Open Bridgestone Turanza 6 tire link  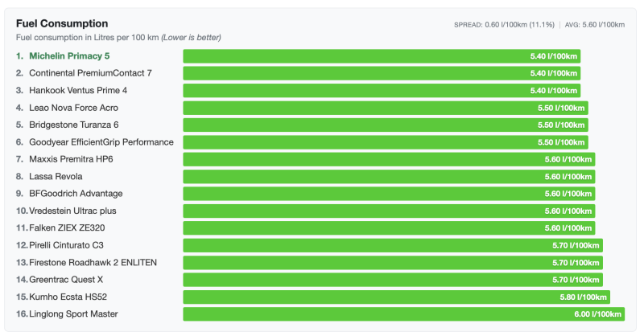click(74, 125)
